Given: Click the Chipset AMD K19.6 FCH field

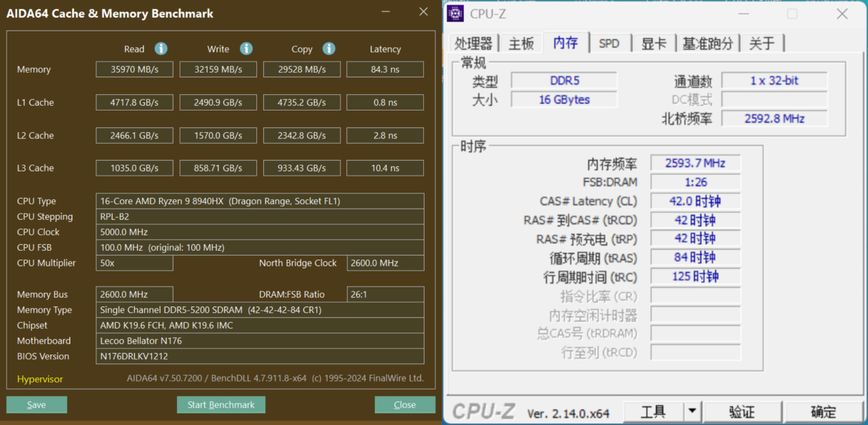Looking at the screenshot, I should [260, 325].
